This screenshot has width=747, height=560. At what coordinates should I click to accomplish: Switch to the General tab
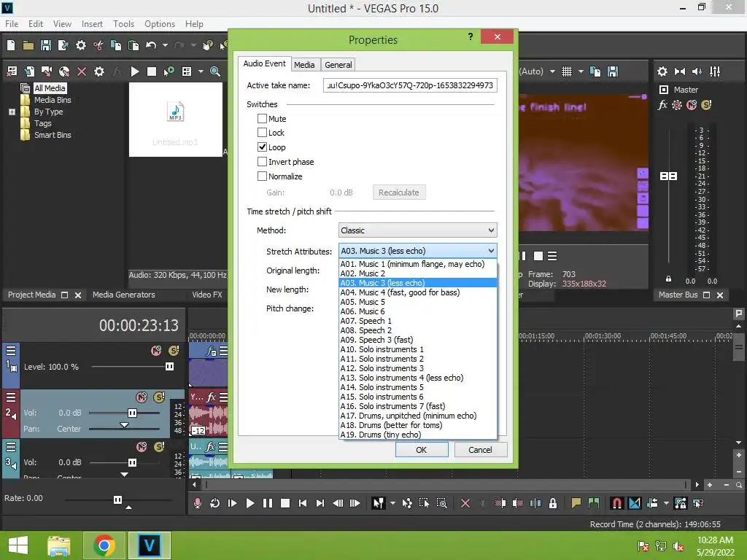[338, 65]
